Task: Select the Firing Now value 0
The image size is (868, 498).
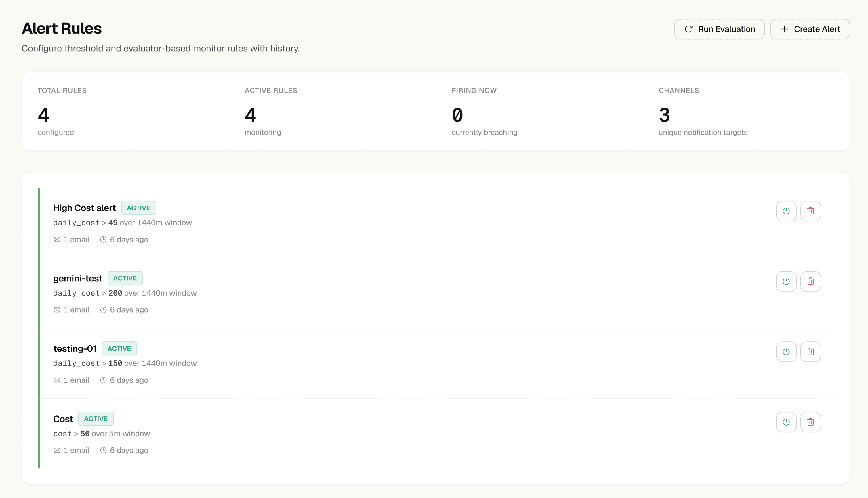Action: point(457,115)
